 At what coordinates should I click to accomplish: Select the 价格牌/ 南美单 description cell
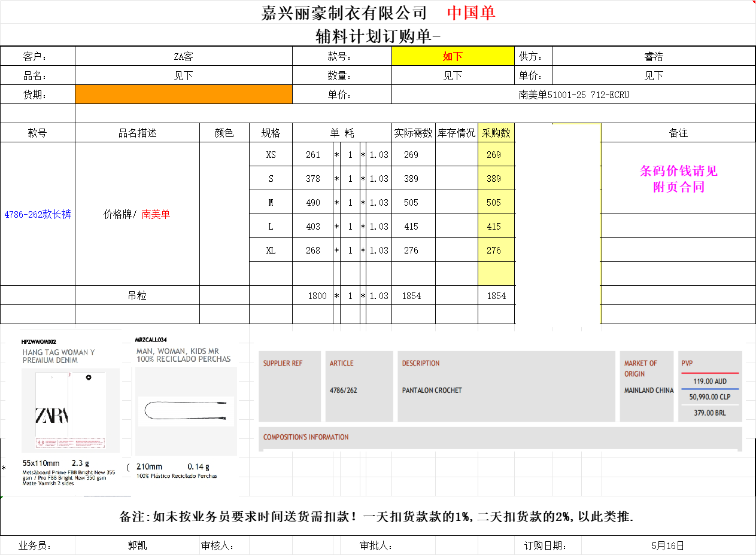point(136,214)
